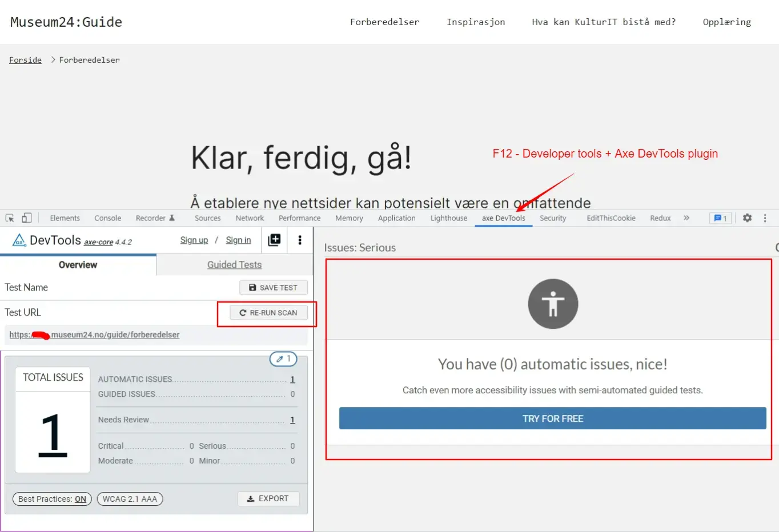Toggle the device toolbar icon

click(27, 218)
